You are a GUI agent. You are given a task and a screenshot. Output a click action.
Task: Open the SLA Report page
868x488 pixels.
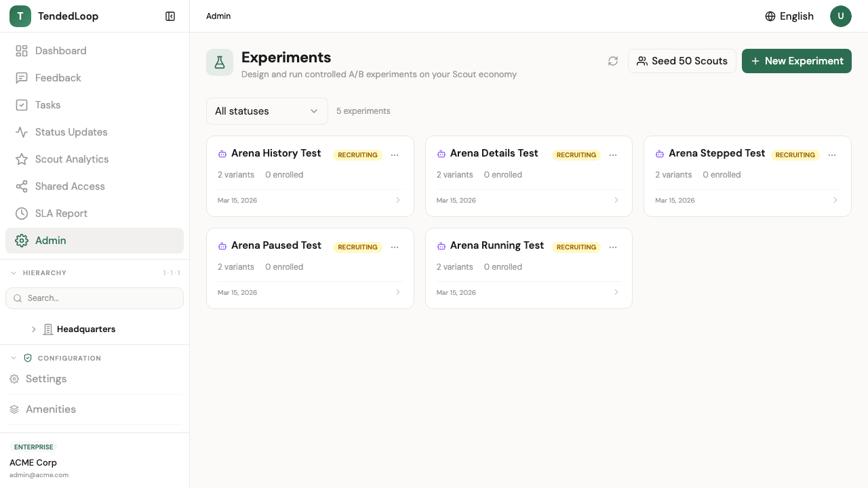[61, 213]
